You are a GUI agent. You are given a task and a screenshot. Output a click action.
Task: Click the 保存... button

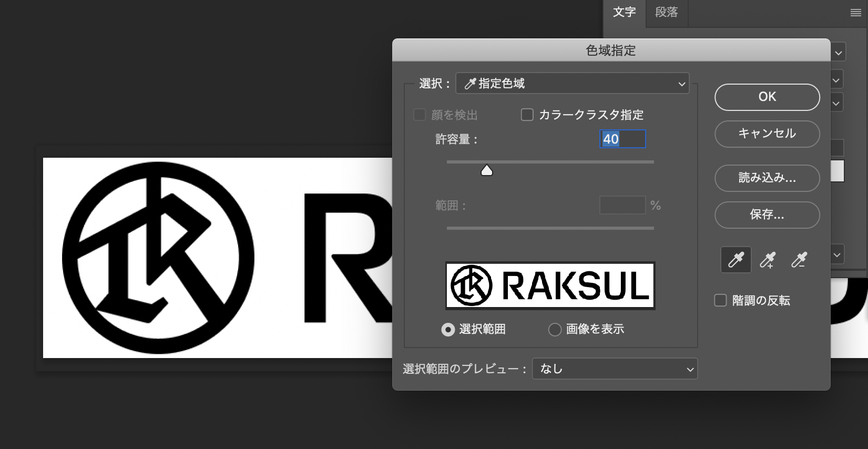click(x=767, y=215)
